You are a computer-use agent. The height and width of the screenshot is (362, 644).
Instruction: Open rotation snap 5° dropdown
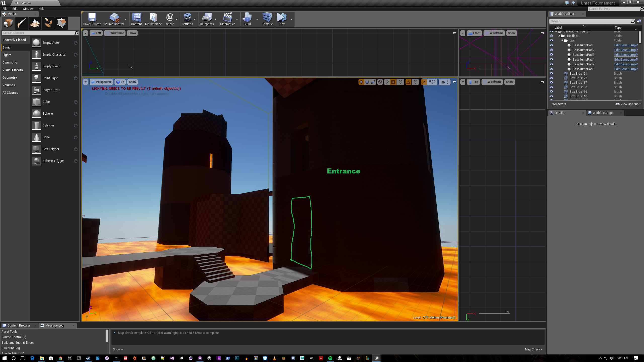click(x=415, y=82)
